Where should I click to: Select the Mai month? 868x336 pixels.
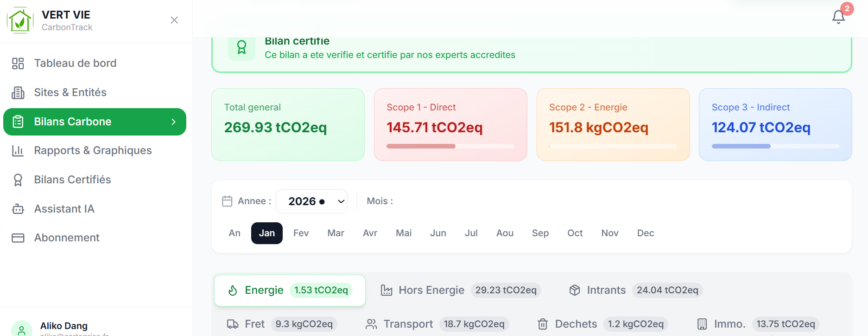click(404, 233)
